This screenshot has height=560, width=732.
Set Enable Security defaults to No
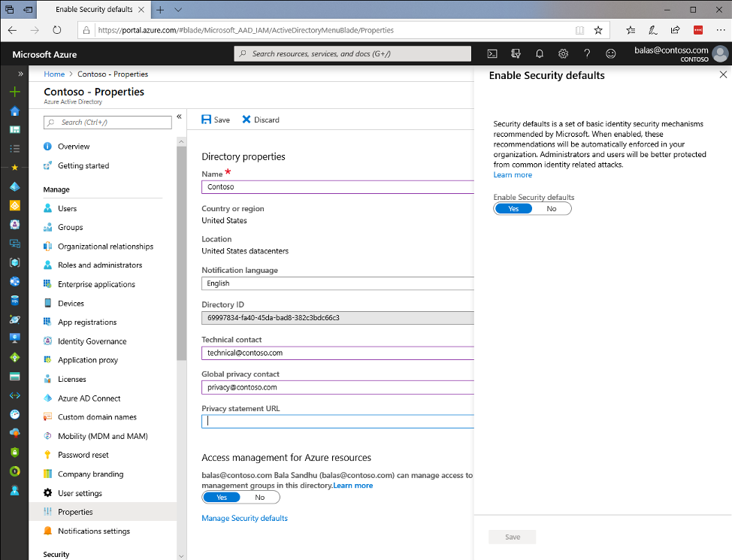552,209
